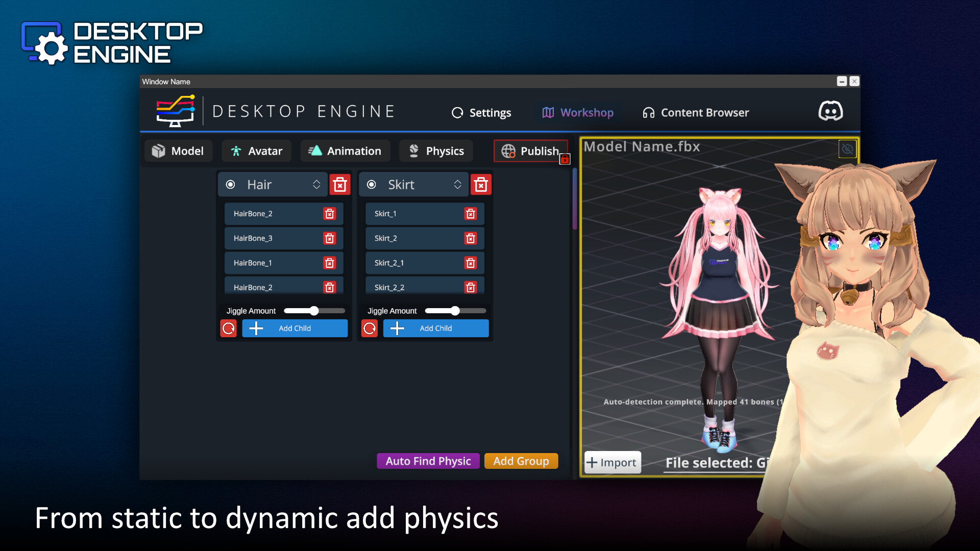
Task: Select the Skirt group radio button
Action: point(372,184)
